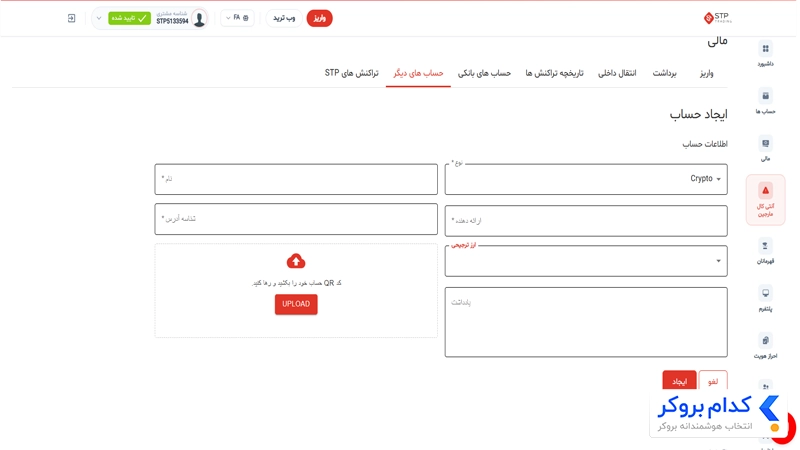The image size is (800, 450).
Task: Click the red Deposit (واریز) header button
Action: (319, 18)
